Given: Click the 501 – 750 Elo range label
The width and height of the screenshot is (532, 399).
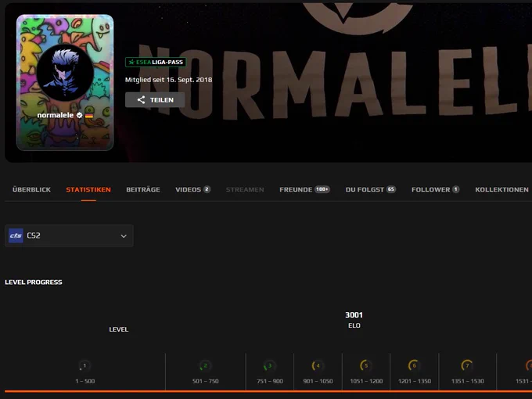Looking at the screenshot, I should 205,381.
